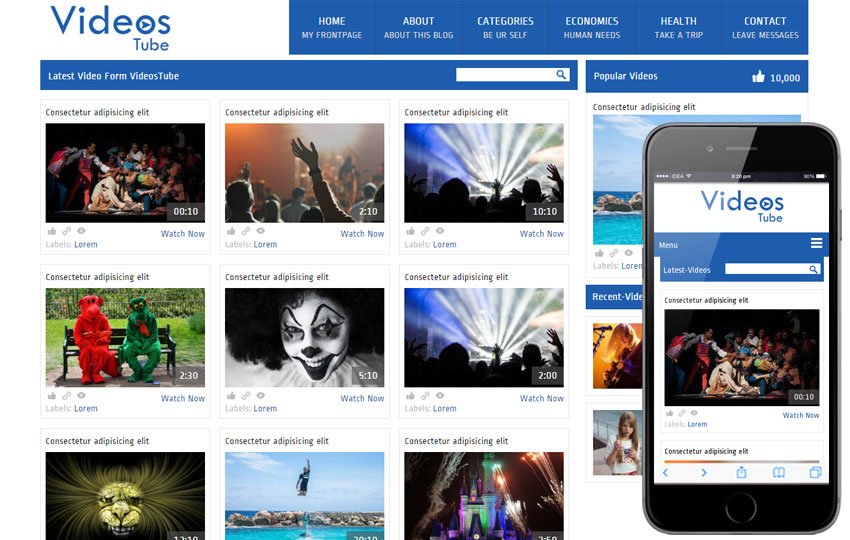
Task: Click eye icon under the 5:10 clown video
Action: pyautogui.click(x=261, y=396)
